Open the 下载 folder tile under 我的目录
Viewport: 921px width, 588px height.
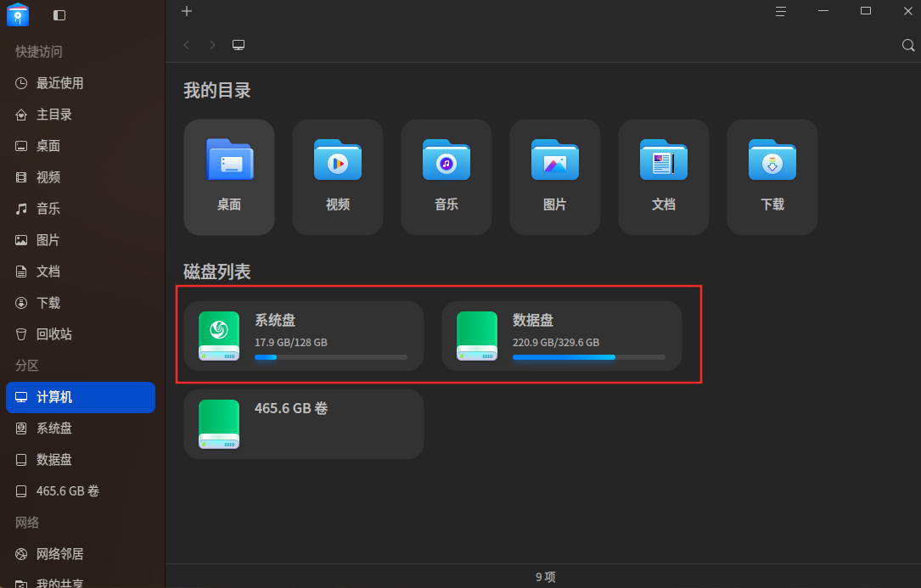(x=772, y=177)
